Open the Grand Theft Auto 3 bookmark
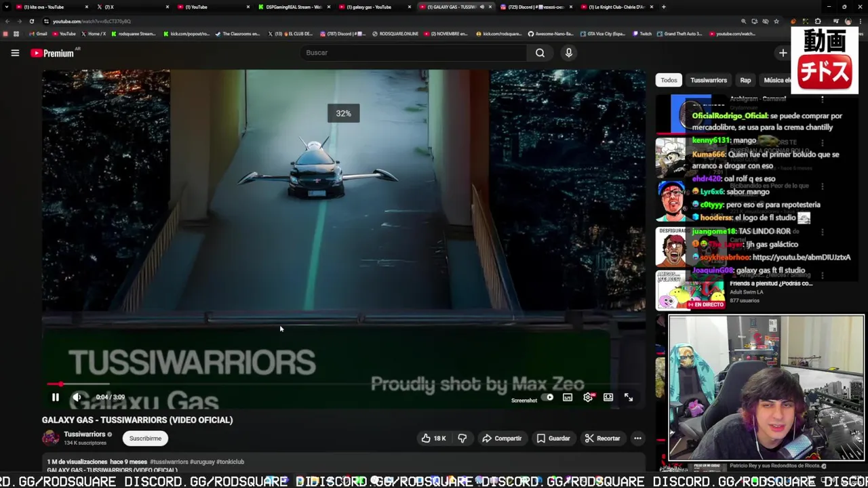This screenshot has height=488, width=868. 680,33
